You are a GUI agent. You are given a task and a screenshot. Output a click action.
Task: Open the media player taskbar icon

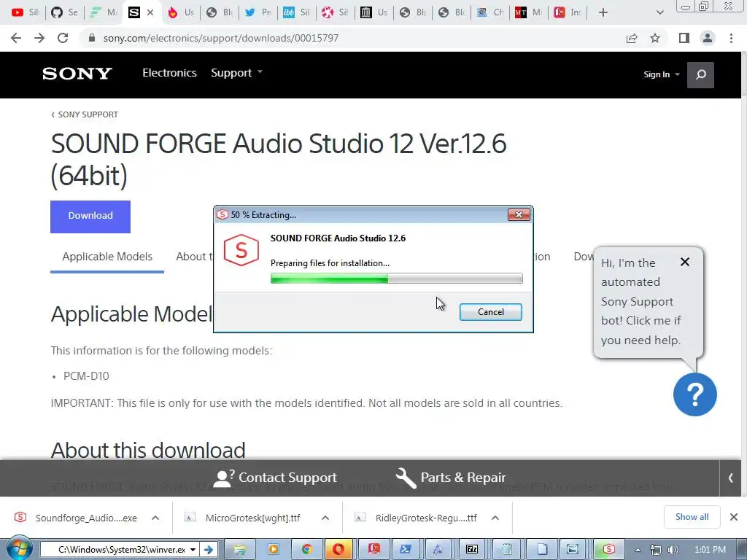(274, 550)
